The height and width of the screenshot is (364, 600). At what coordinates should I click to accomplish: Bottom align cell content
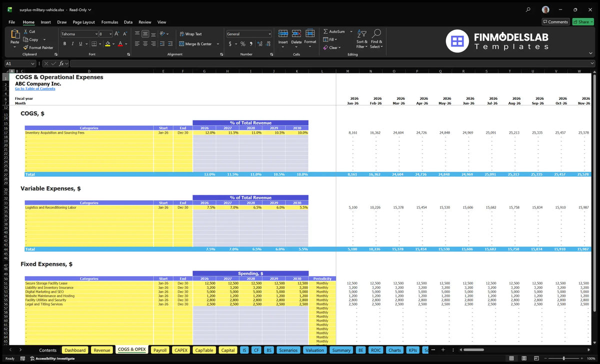(x=153, y=34)
